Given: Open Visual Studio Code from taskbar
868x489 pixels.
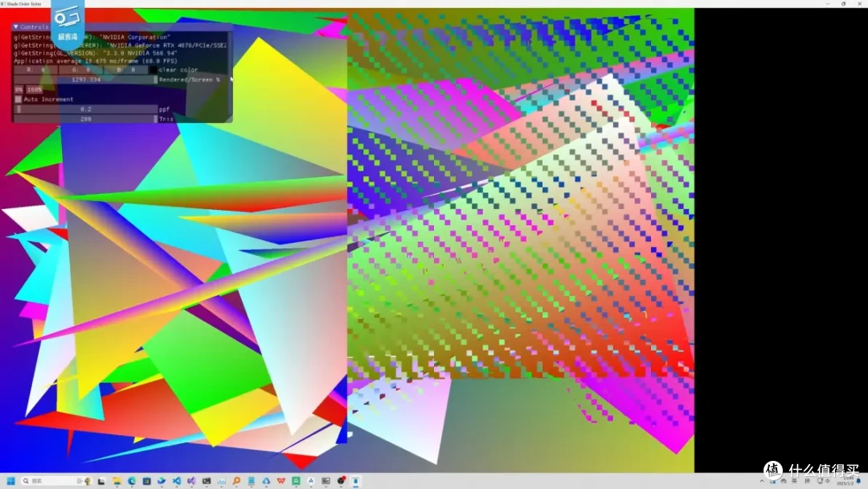Looking at the screenshot, I should (176, 481).
